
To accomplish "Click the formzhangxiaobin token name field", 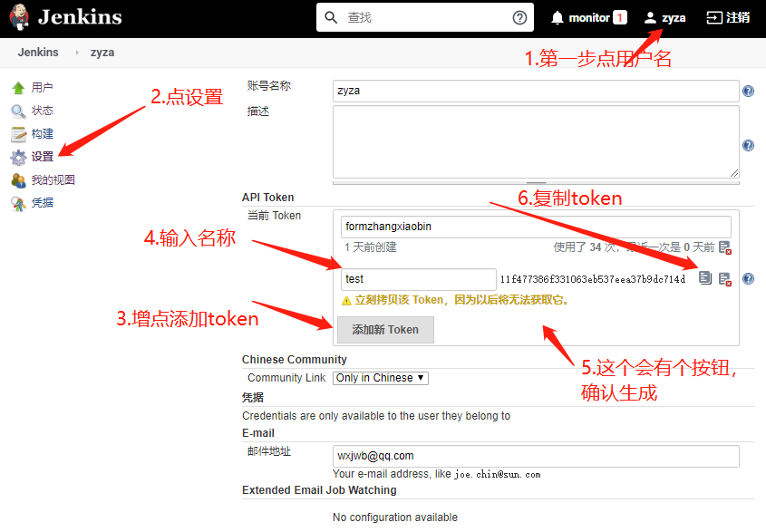I will click(x=536, y=227).
